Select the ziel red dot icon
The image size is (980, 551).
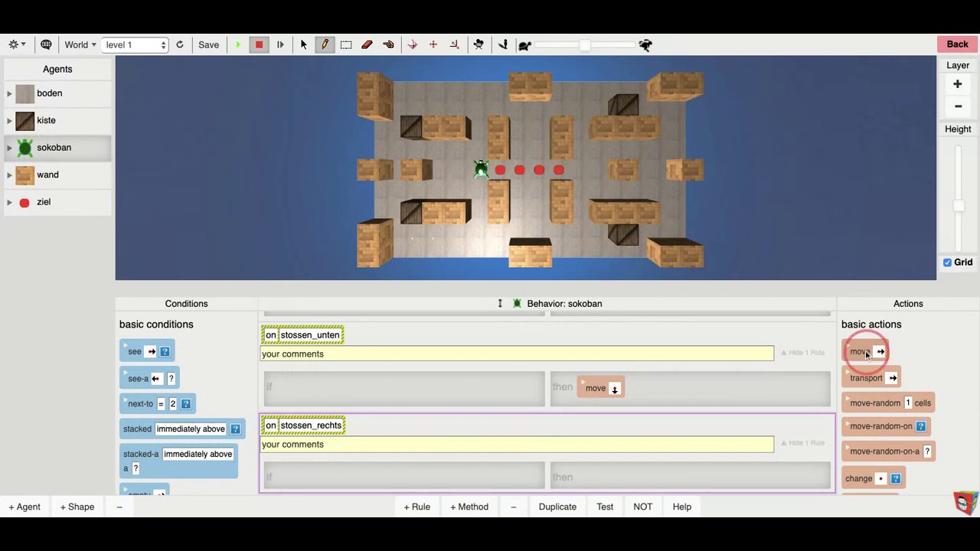pyautogui.click(x=24, y=202)
